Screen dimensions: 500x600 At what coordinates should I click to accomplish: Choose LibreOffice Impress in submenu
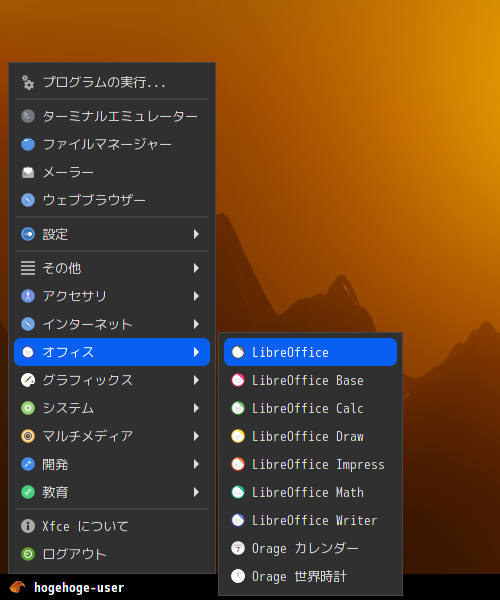(311, 464)
